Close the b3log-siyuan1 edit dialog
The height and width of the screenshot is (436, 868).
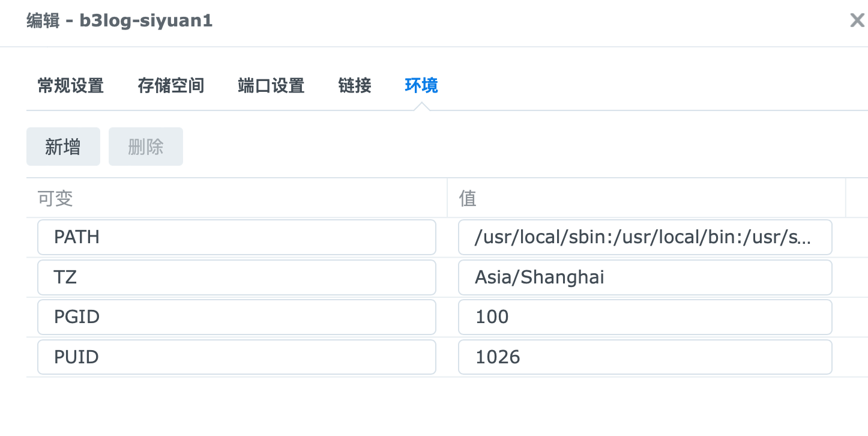coord(857,21)
